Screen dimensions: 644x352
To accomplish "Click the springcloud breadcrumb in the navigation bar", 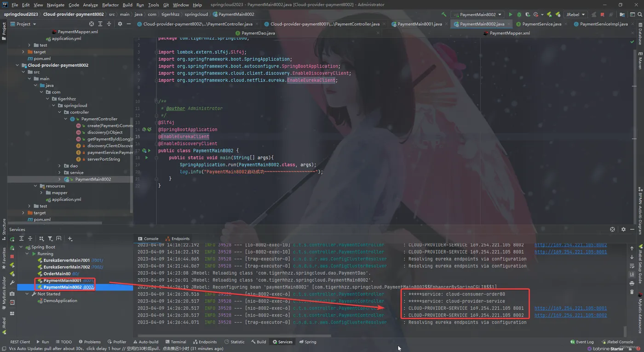I will click(196, 14).
